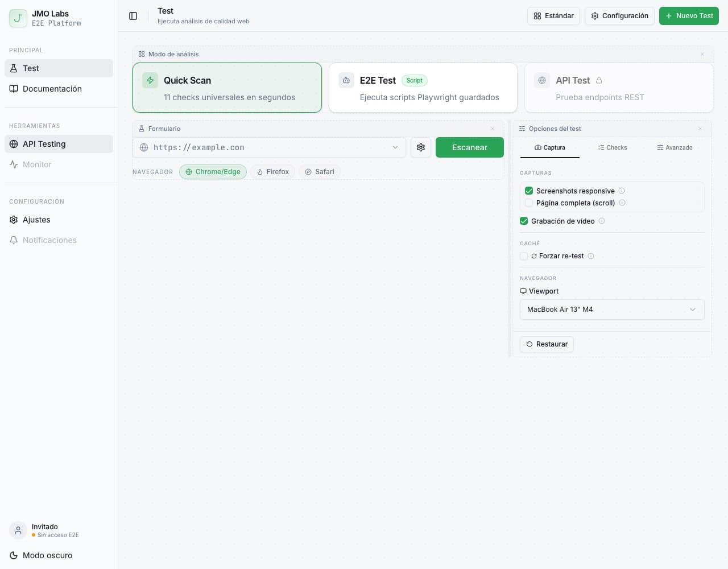Viewport: 728px width, 569px height.
Task: Close the Formulario panel
Action: tap(493, 129)
